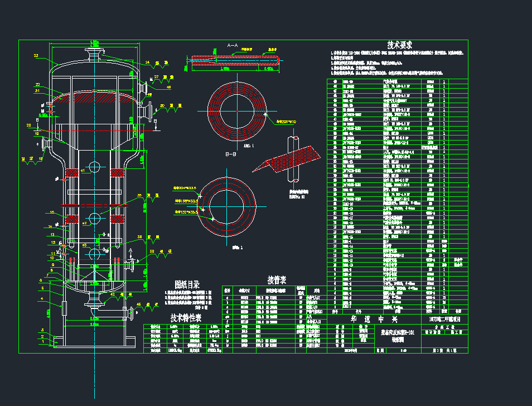Click part callout number 33
532x406 pixels.
(x=140, y=195)
